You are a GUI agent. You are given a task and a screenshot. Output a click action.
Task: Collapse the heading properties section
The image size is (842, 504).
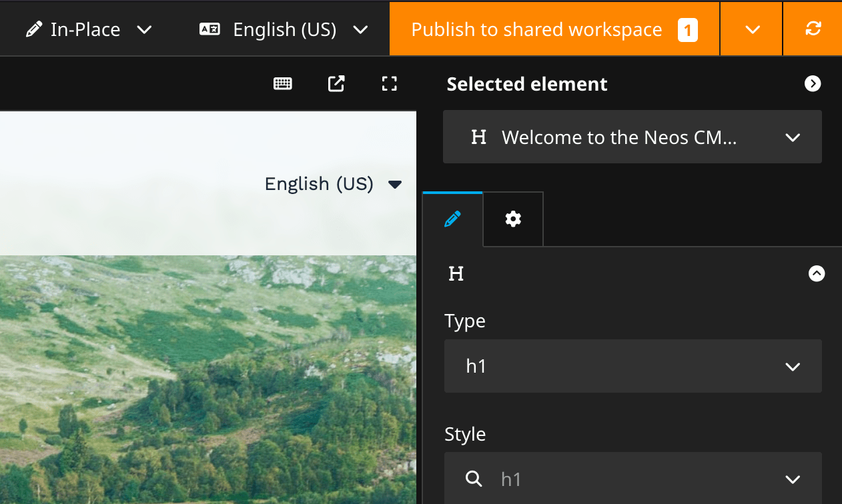(816, 273)
